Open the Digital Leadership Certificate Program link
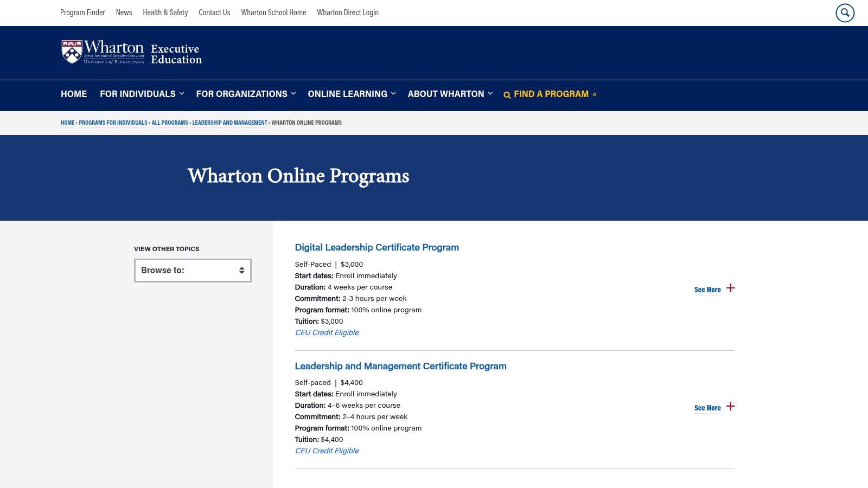Image resolution: width=868 pixels, height=488 pixels. pyautogui.click(x=376, y=247)
